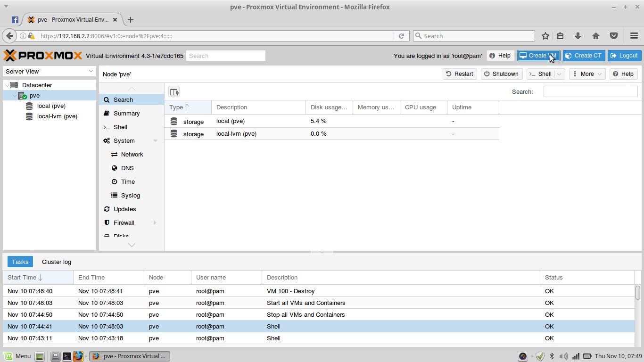
Task: Sort by the Type column header
Action: click(x=188, y=107)
